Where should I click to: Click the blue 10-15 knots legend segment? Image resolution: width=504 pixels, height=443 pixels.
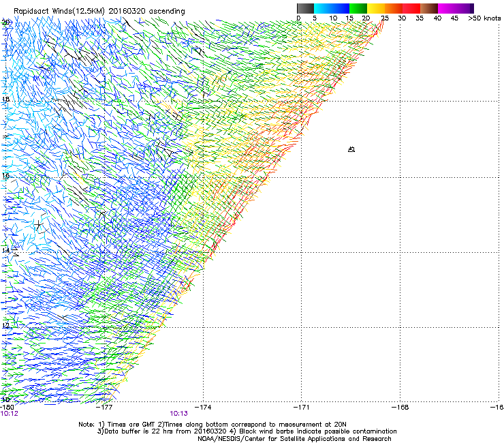click(341, 8)
